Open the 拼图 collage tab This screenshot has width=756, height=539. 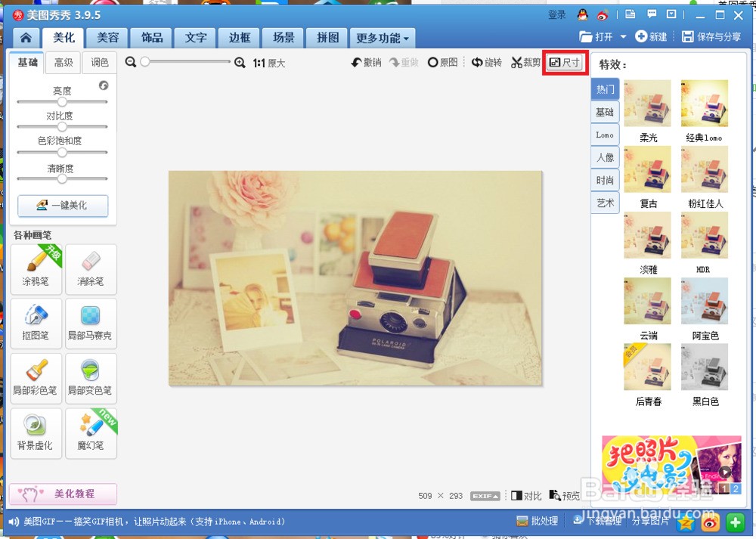(328, 38)
